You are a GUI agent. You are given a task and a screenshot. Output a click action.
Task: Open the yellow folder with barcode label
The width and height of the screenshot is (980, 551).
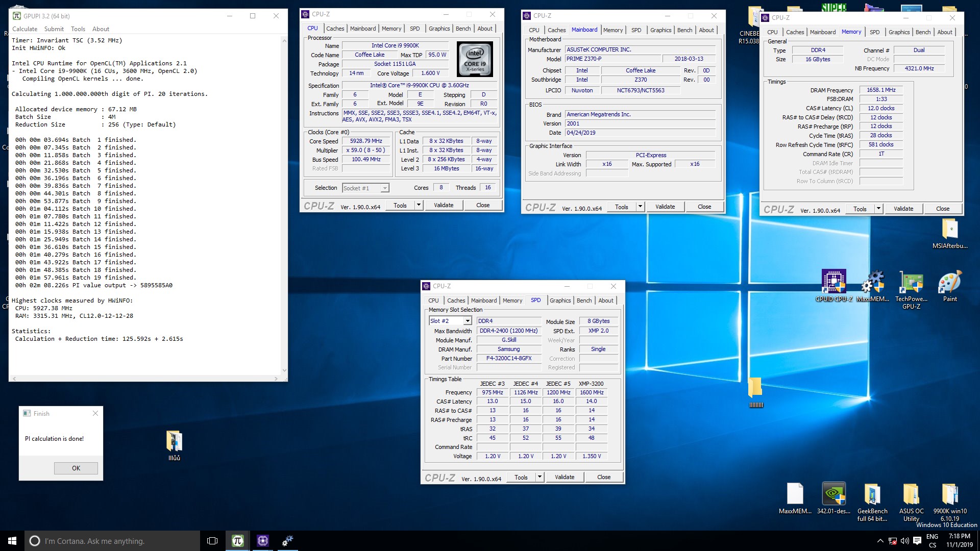[x=755, y=392]
